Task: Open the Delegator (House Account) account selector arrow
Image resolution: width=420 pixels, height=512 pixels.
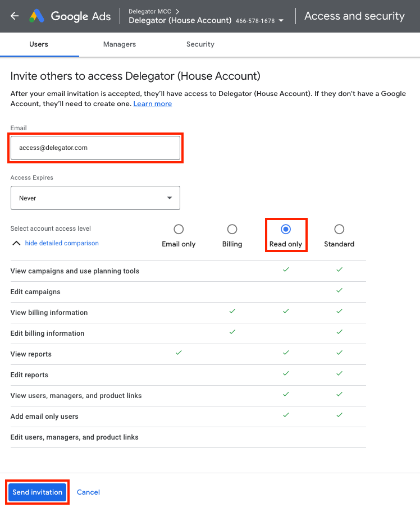Action: click(x=281, y=21)
